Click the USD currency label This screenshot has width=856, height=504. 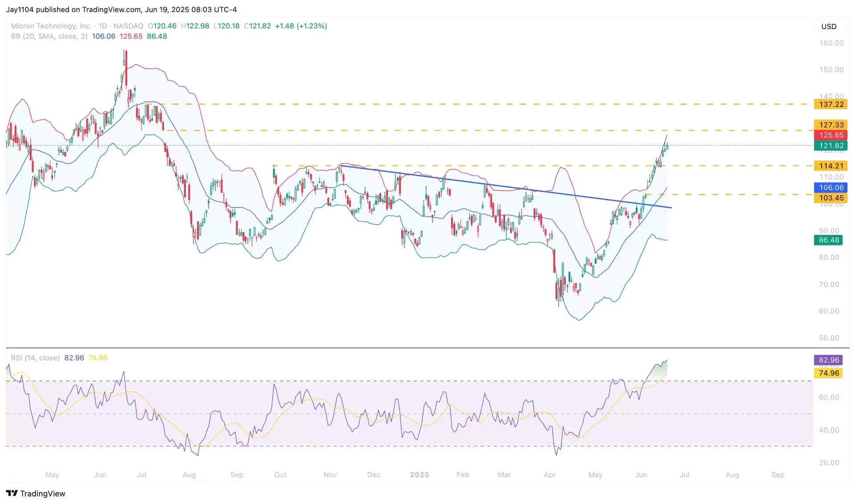829,27
